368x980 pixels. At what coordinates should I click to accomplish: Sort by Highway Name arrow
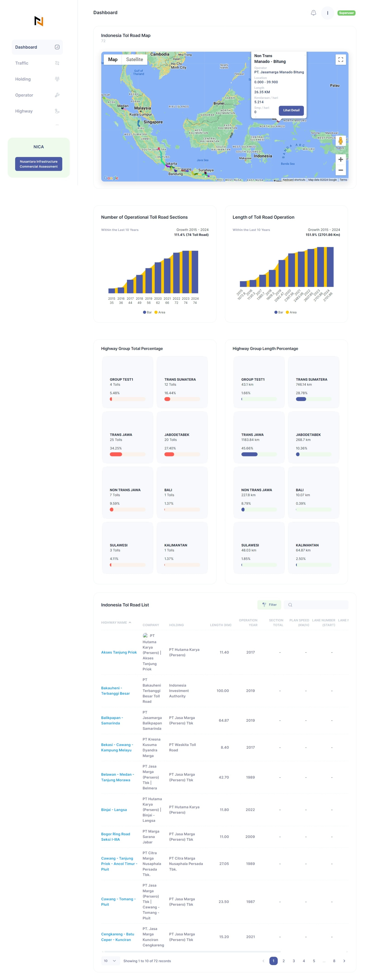130,622
